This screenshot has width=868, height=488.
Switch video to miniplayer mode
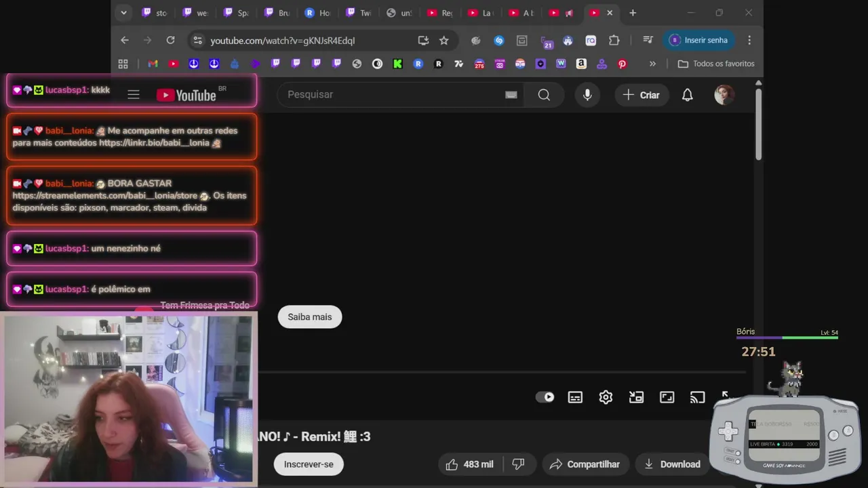[x=636, y=397]
